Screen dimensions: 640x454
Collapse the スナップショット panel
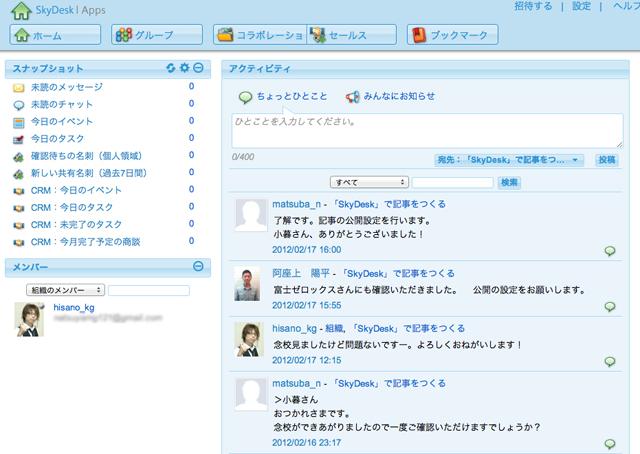(198, 68)
